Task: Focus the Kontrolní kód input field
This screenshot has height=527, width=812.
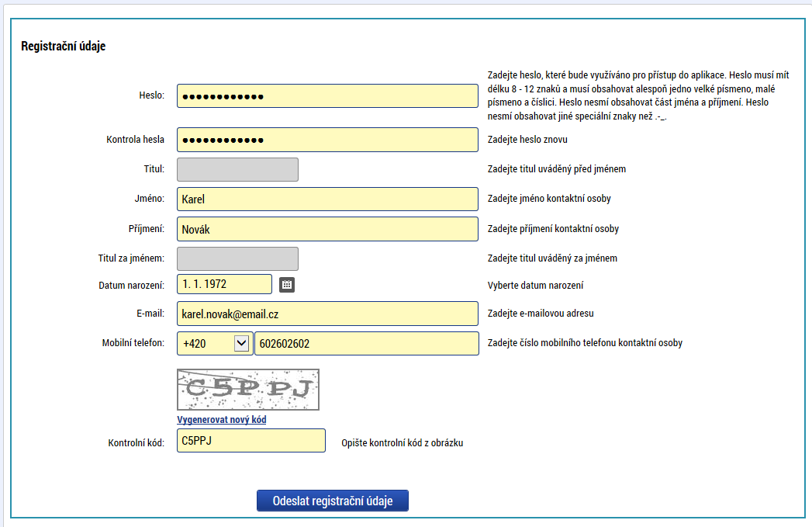Action: tap(251, 441)
